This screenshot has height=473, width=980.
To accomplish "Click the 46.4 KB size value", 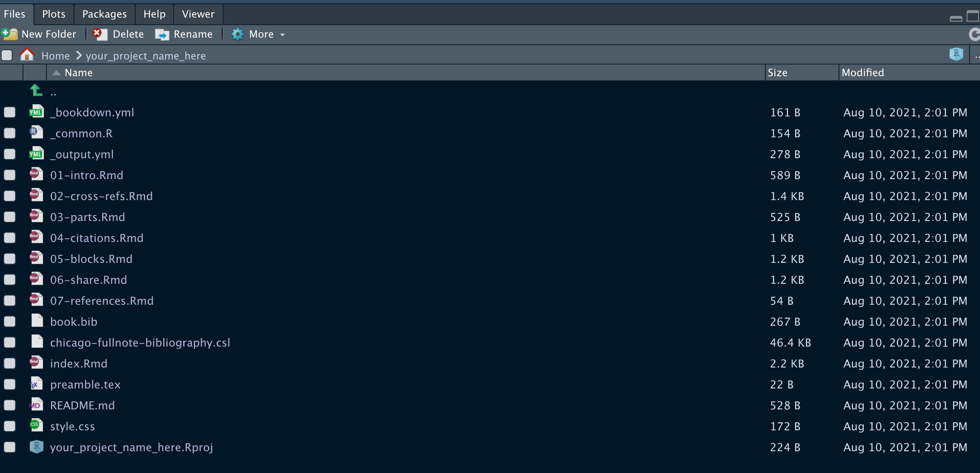I will click(x=790, y=342).
